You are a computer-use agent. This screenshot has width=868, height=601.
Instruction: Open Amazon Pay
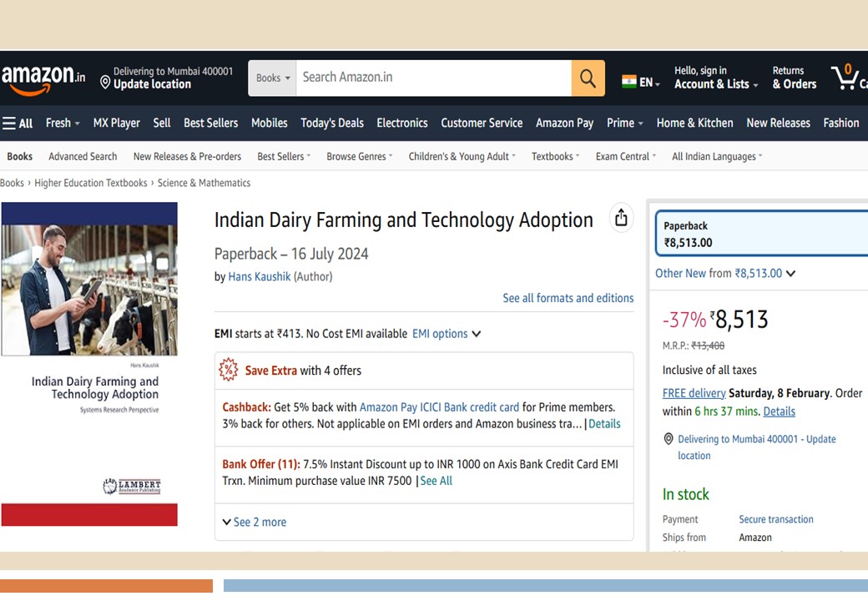coord(565,123)
